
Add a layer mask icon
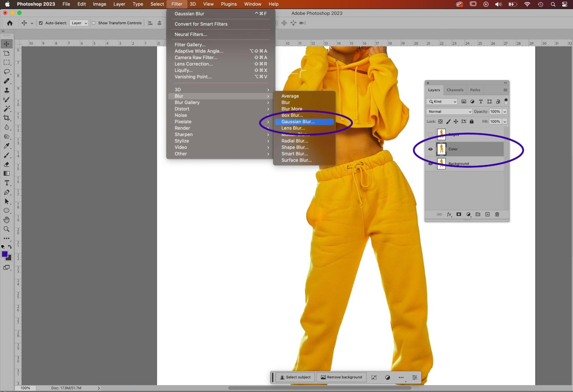click(459, 214)
